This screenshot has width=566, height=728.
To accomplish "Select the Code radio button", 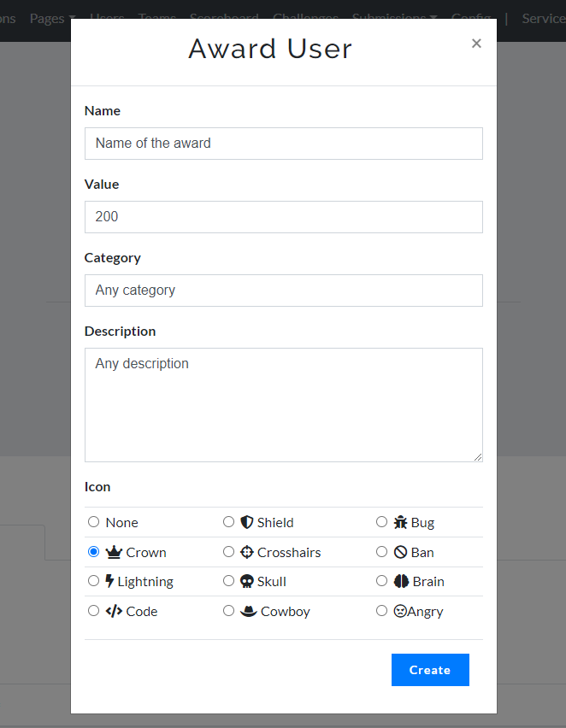I will [94, 611].
